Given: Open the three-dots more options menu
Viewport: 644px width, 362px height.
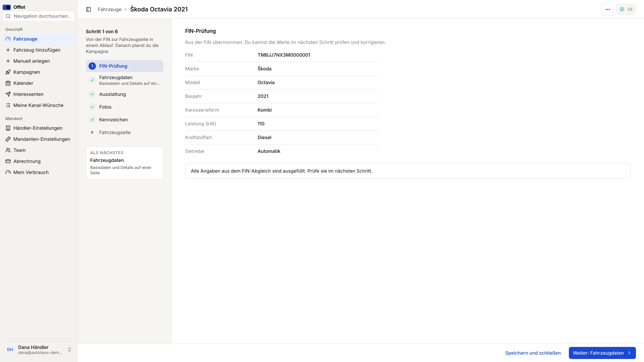Looking at the screenshot, I should (x=607, y=9).
